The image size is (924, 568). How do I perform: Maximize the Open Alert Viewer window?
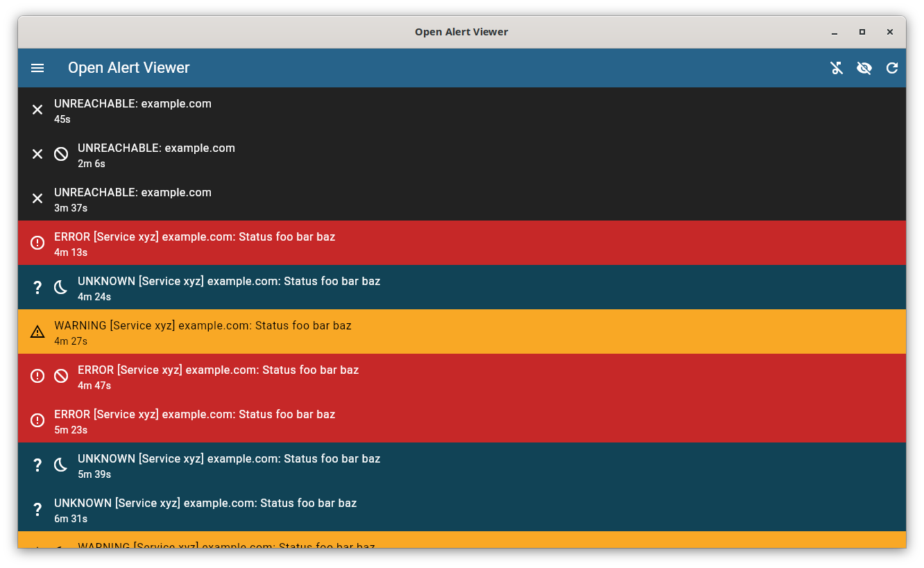(x=862, y=32)
